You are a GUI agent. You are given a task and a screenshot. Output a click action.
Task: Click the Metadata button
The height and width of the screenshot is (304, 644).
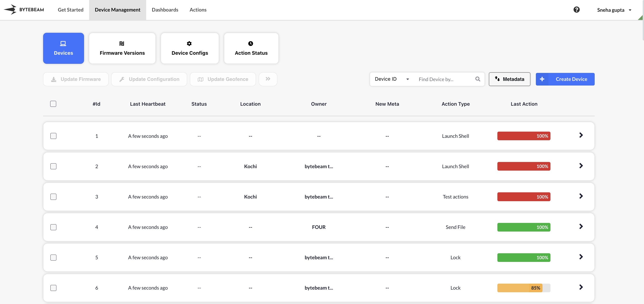coord(509,79)
